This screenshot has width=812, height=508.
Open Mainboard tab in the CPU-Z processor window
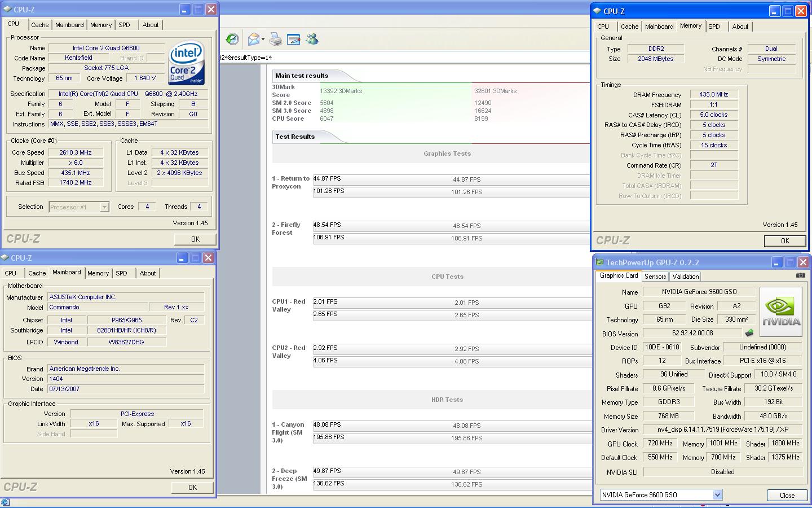pos(69,25)
